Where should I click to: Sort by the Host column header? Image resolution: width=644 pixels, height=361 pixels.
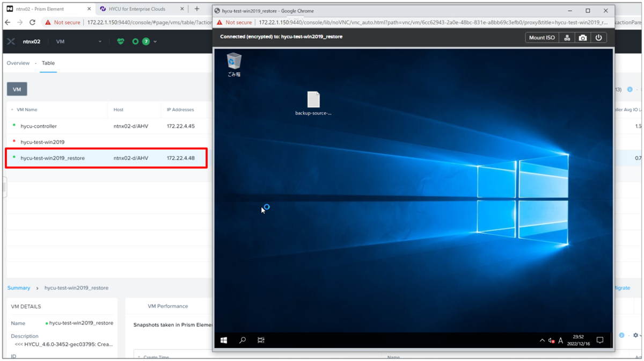(119, 110)
